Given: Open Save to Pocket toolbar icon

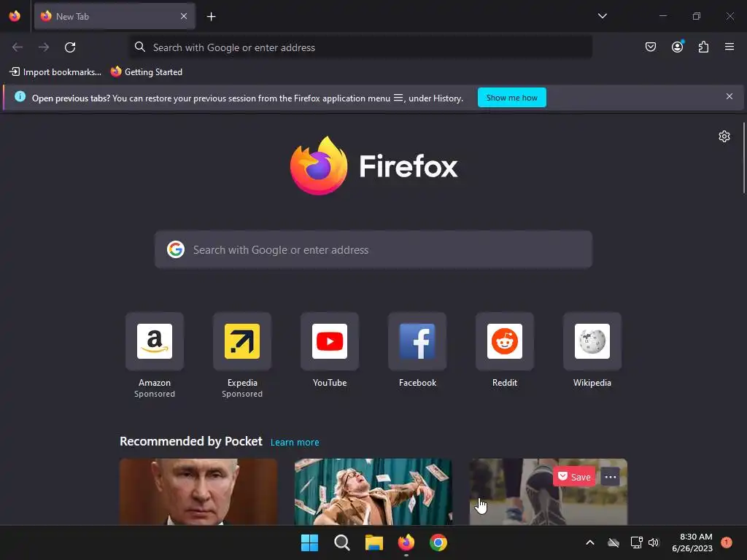Looking at the screenshot, I should coord(650,47).
